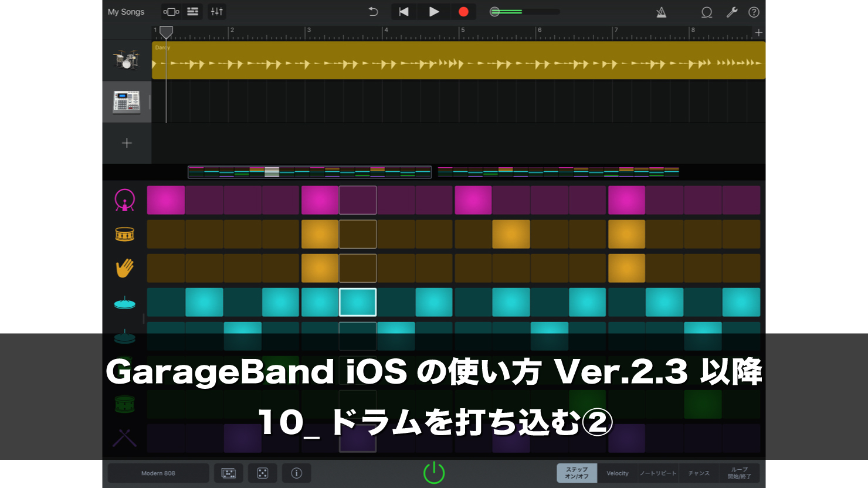Go back to My Songs

[x=126, y=12]
